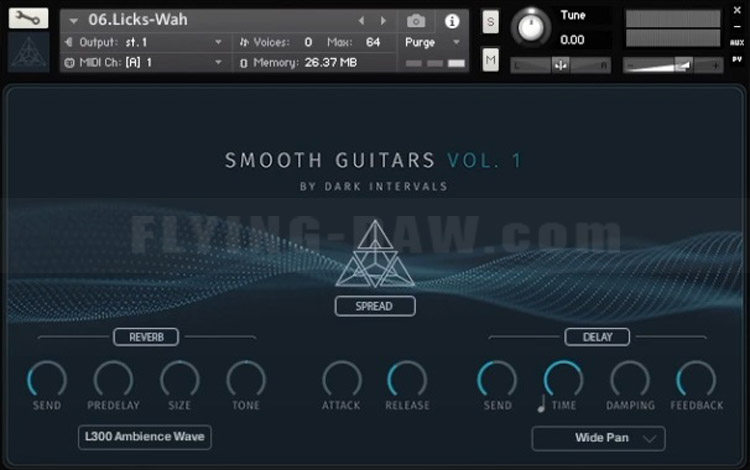
Task: Click the Voices note icon
Action: point(244,42)
